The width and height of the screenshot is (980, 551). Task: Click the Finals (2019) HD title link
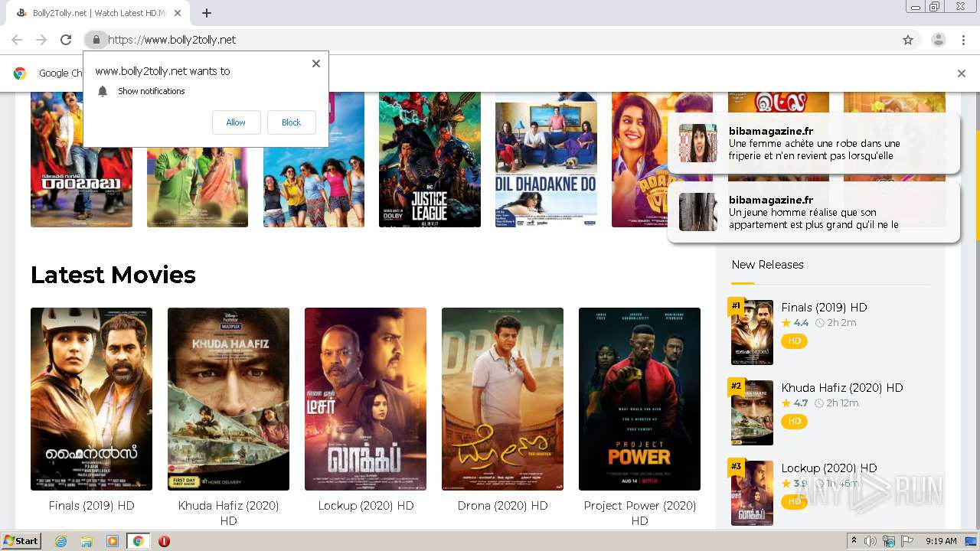point(91,506)
